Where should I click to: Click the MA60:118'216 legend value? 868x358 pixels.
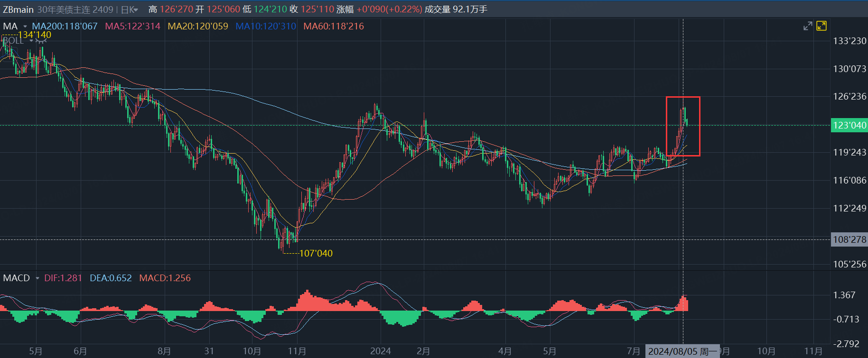pos(334,27)
